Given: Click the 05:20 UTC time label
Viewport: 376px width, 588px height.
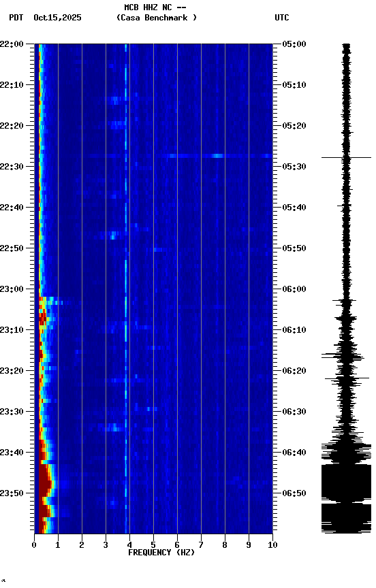Looking at the screenshot, I should [x=294, y=126].
